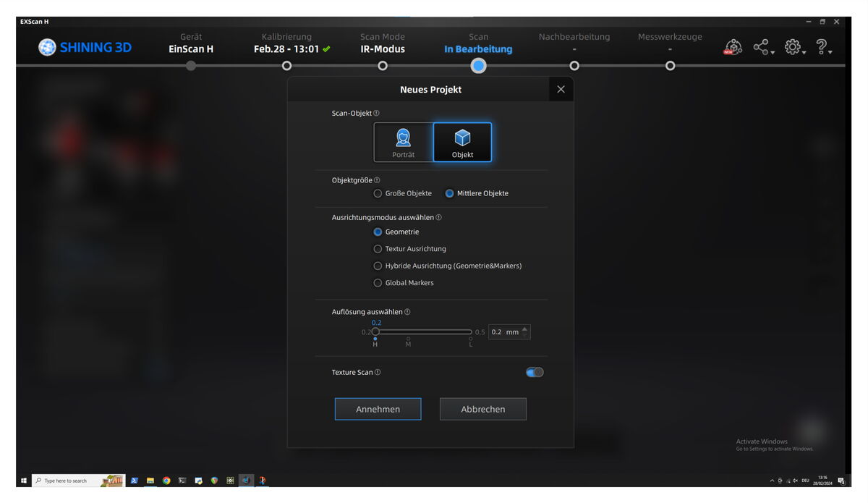Viewport: 868px width, 503px height.
Task: Open the terminal taskbar icon
Action: [182, 481]
